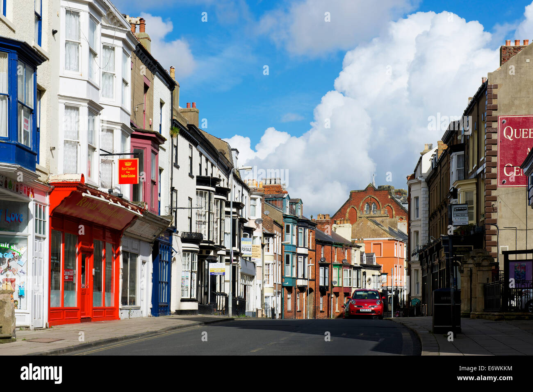Click the Garness FOR SALE estate sign

pos(246,247)
